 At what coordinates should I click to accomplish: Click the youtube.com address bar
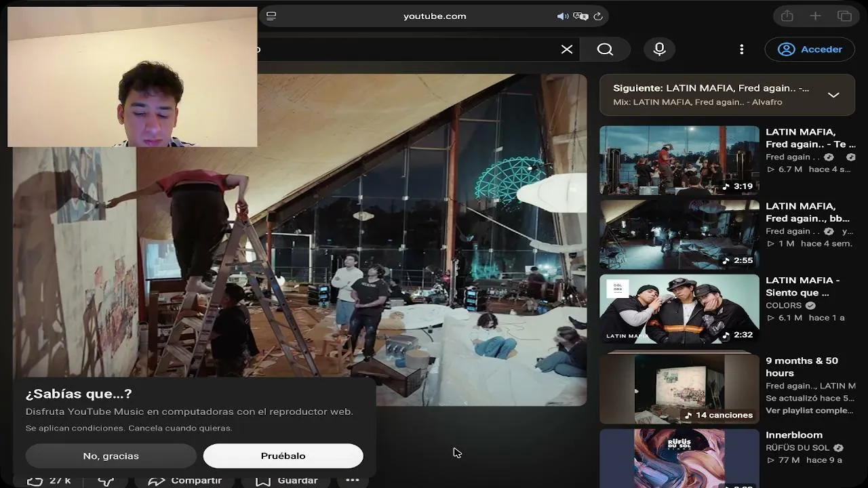(x=435, y=16)
